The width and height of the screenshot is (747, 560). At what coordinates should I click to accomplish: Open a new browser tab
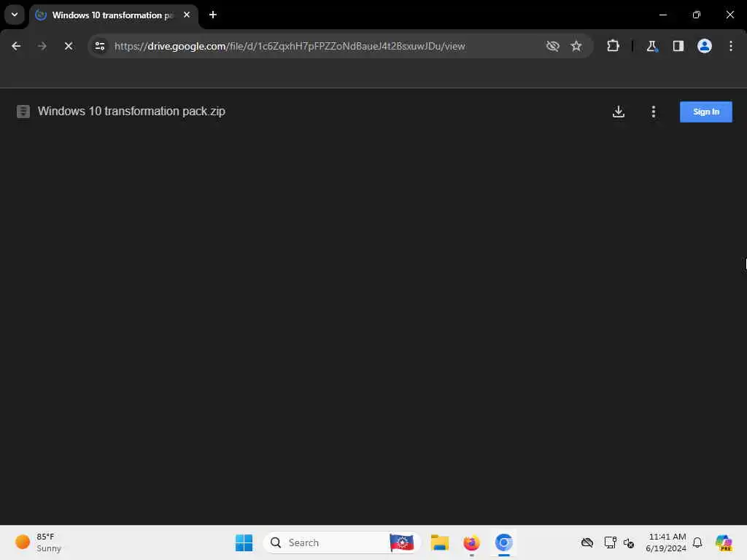pyautogui.click(x=213, y=15)
